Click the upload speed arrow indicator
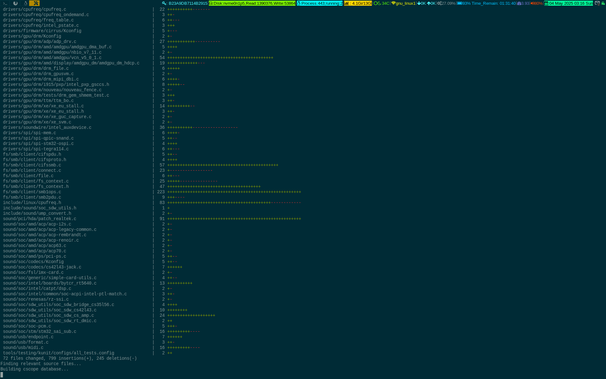This screenshot has width=606, height=379. 429,3
